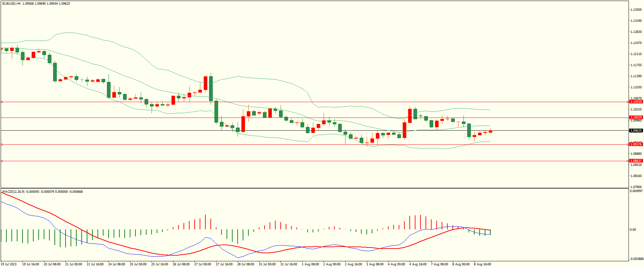The height and width of the screenshot is (268, 644).
Task: Select the latest red candle at the current price
Action: click(x=491, y=131)
